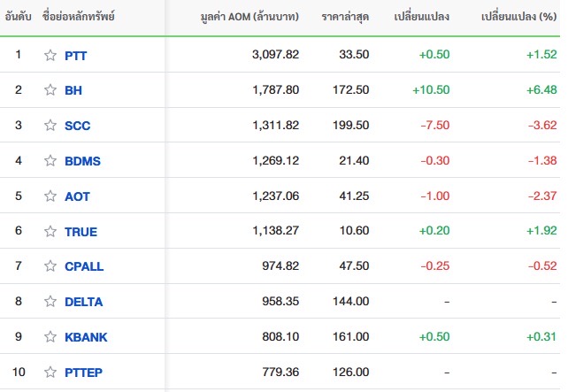Viewport: 568px width, 392px height.
Task: Mark PTTEP with the star icon
Action: click(50, 372)
